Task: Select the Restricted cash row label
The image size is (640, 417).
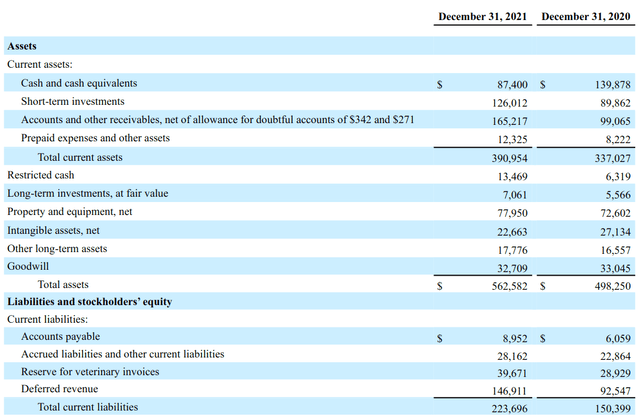Action: pyautogui.click(x=40, y=175)
